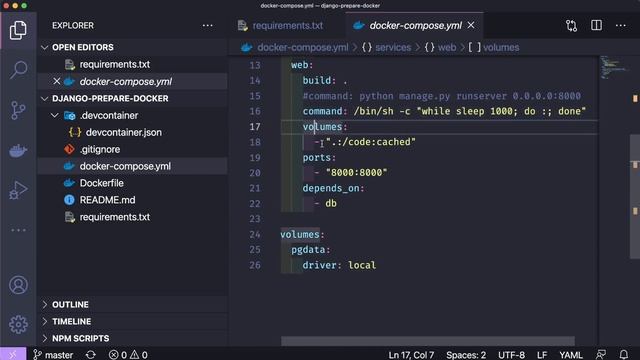Close docker-compose.yml in Open Editors list

57,81
